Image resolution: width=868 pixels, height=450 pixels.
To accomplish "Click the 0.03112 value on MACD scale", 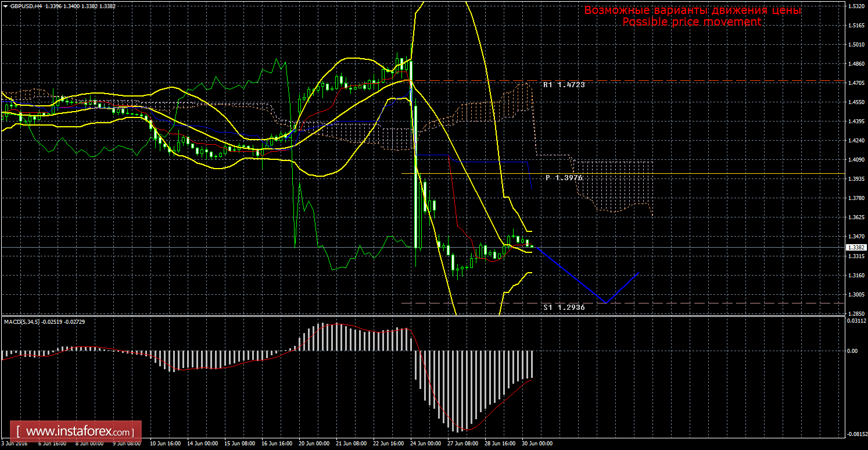I will (x=856, y=321).
